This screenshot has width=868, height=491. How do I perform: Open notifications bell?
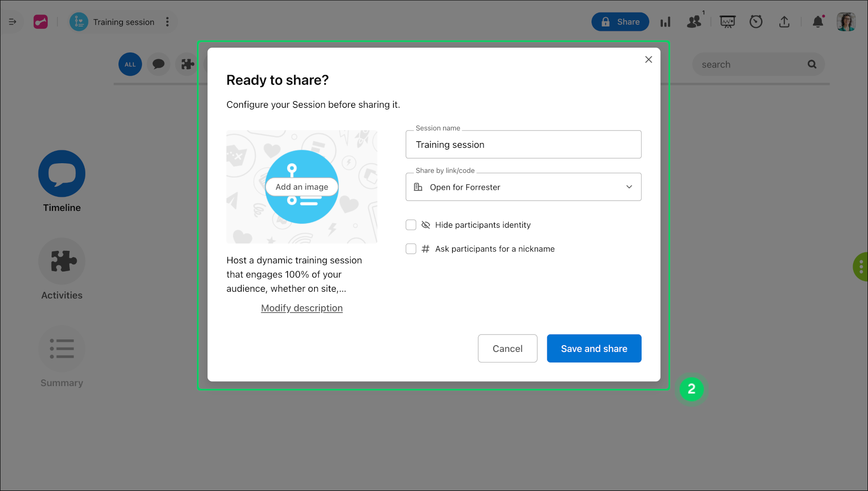tap(818, 22)
